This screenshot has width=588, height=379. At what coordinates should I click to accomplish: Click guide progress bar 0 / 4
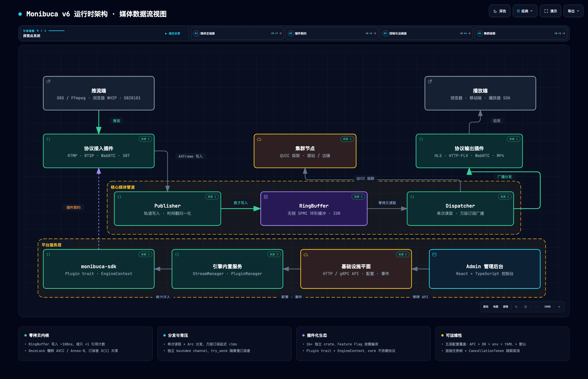(56, 31)
